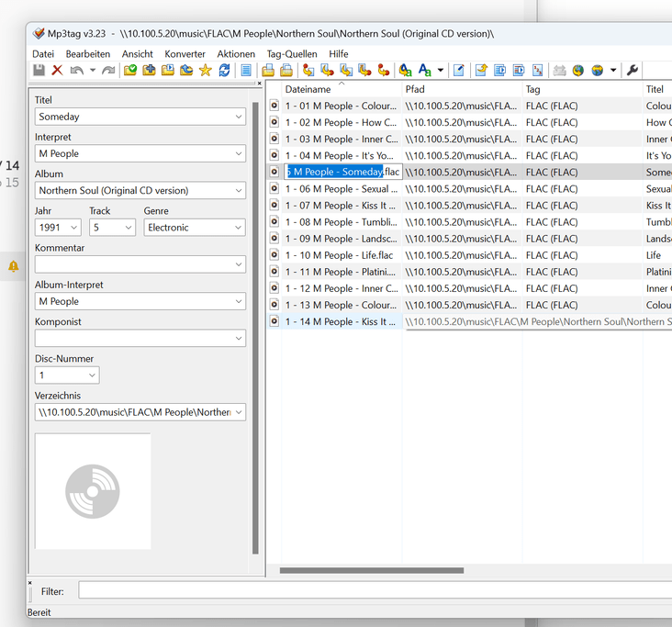This screenshot has height=627, width=672.
Task: Focus the Filter text box
Action: (x=375, y=590)
